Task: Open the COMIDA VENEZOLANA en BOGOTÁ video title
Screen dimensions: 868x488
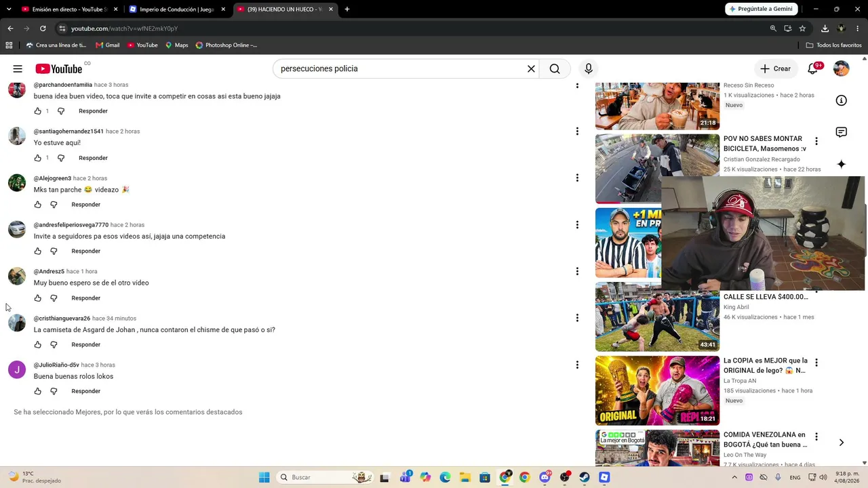Action: pyautogui.click(x=766, y=440)
